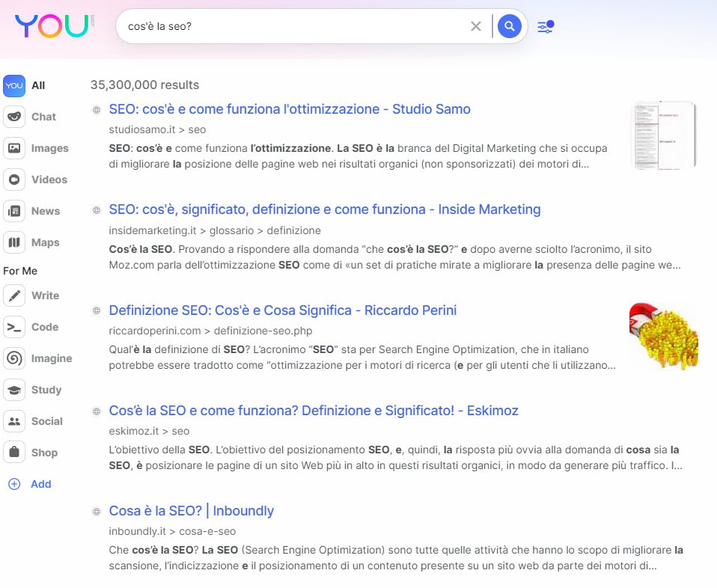Open the Study graduation cap icon
The image size is (717, 588).
[x=14, y=390]
